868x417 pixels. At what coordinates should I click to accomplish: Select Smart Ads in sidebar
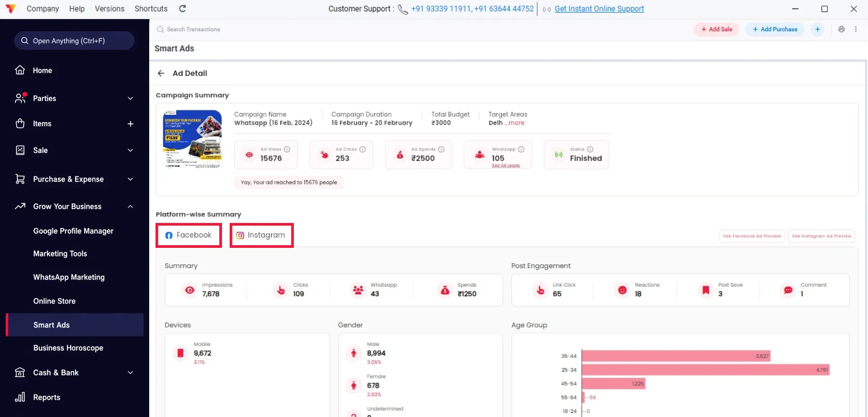75,325
